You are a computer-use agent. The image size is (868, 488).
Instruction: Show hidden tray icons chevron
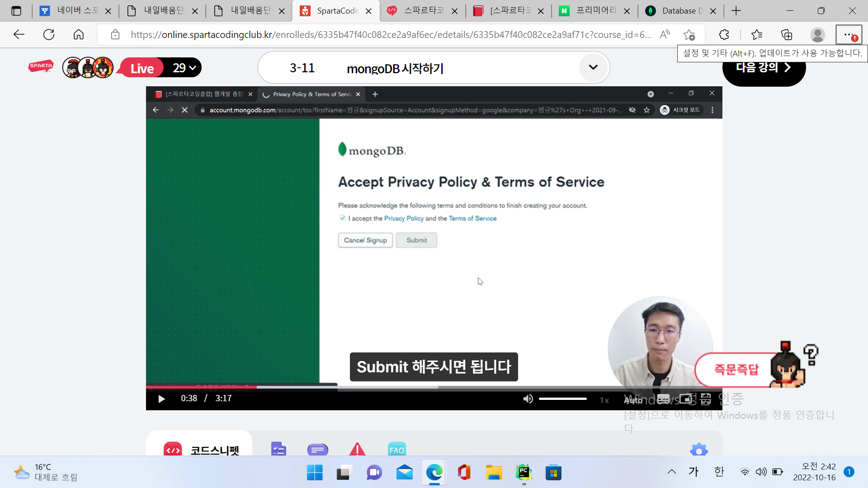tap(672, 472)
